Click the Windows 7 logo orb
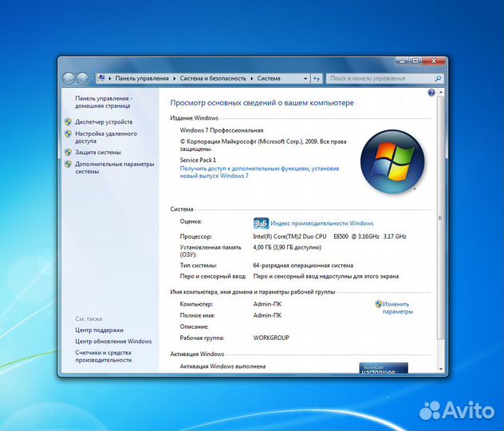The image size is (504, 431). [x=392, y=162]
